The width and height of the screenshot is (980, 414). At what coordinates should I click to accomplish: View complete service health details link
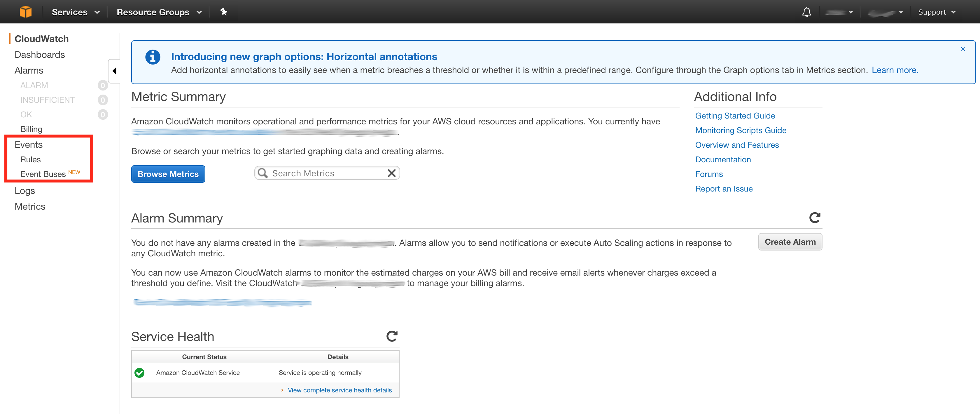339,390
